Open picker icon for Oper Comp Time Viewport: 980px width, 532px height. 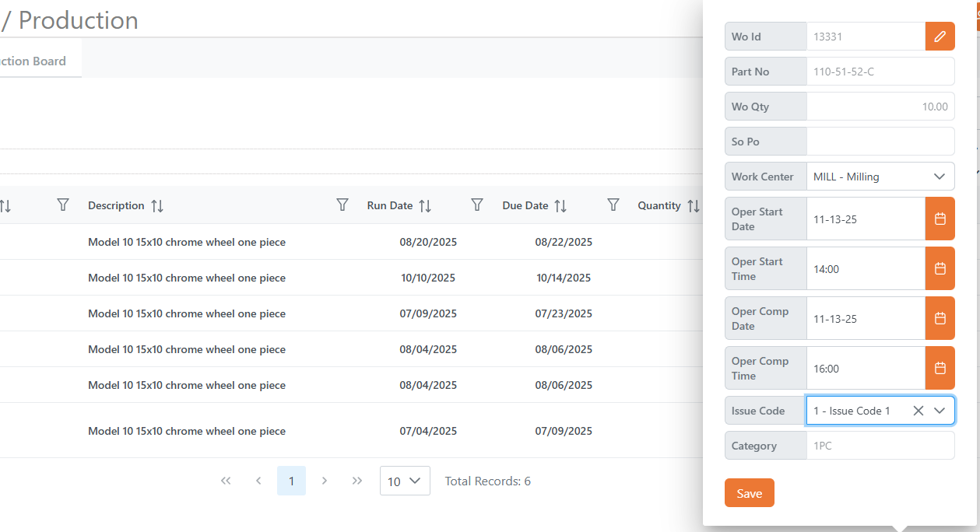pos(940,369)
